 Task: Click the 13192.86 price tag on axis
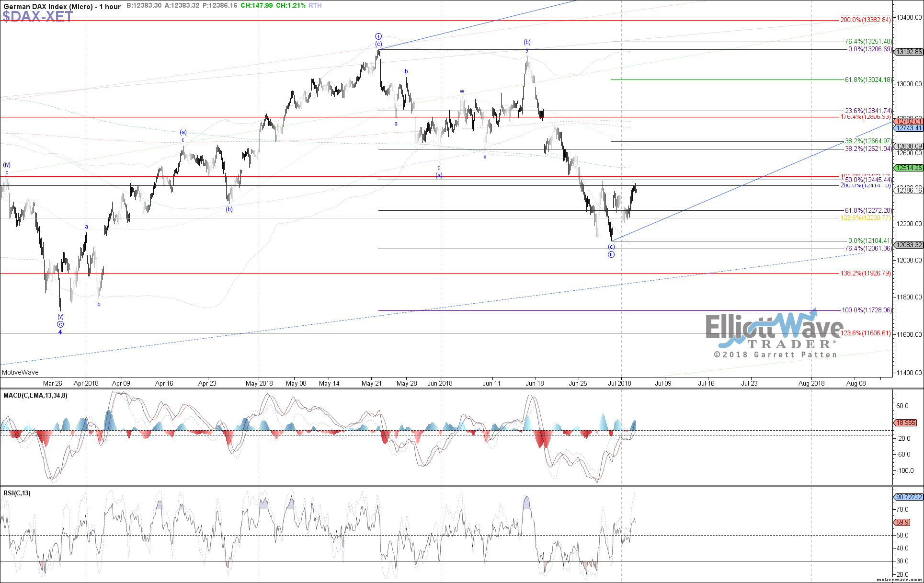tap(909, 52)
